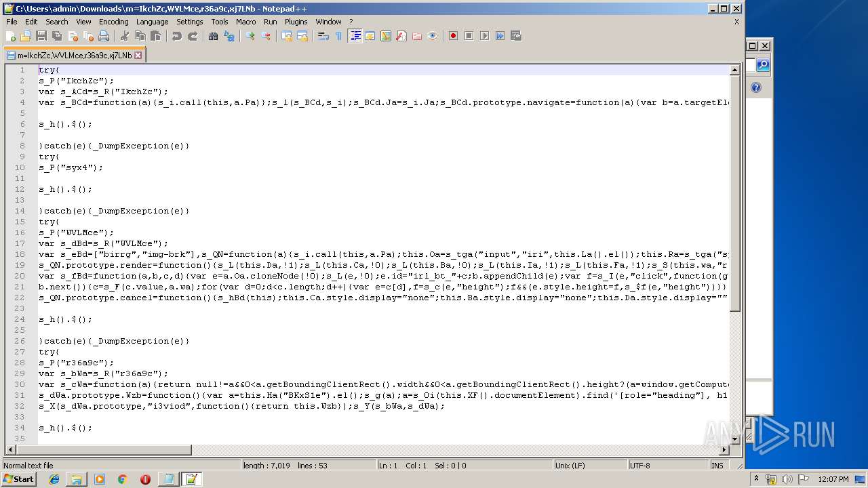Run macro multiple times icon
The width and height of the screenshot is (868, 488).
500,36
